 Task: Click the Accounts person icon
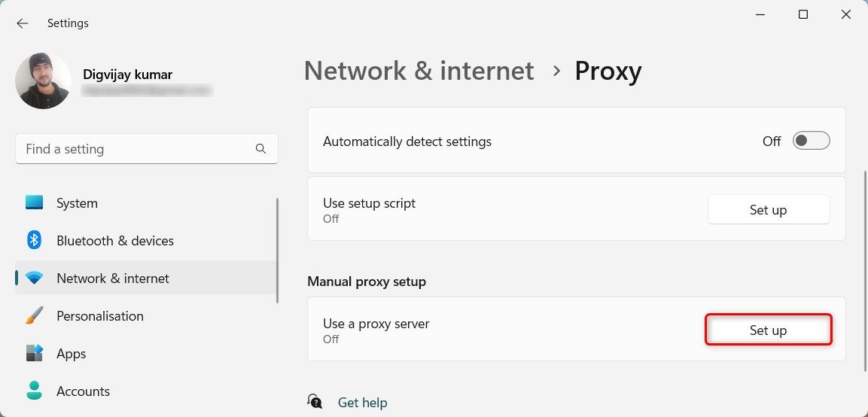click(x=35, y=391)
